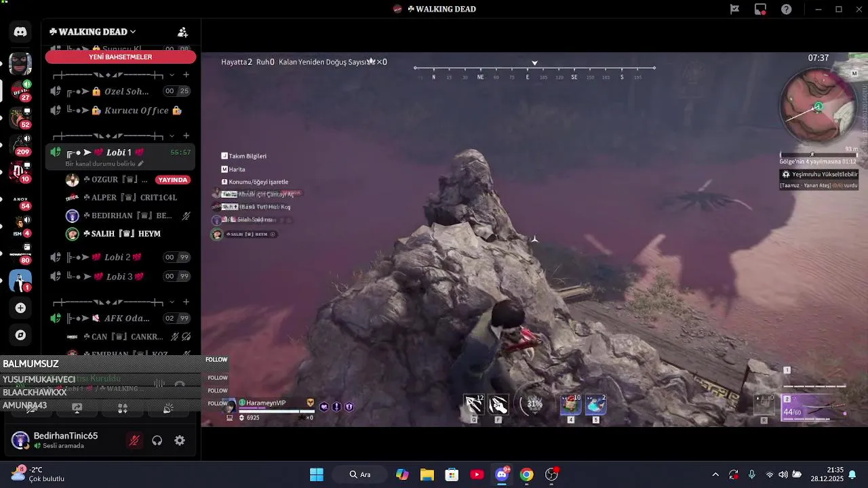Open the WALKING DEAD server dropdown menu

click(93, 32)
